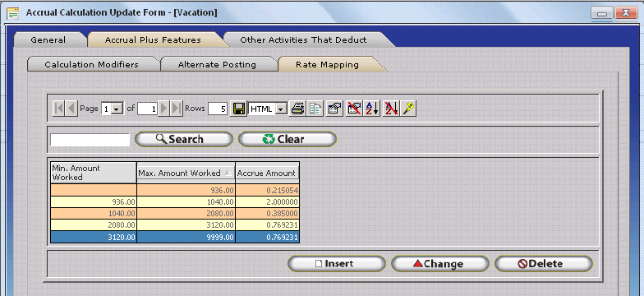Go to first page arrow

pos(59,109)
